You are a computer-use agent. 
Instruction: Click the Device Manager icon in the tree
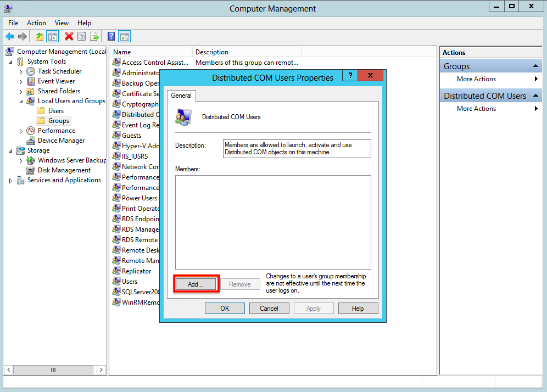point(31,141)
